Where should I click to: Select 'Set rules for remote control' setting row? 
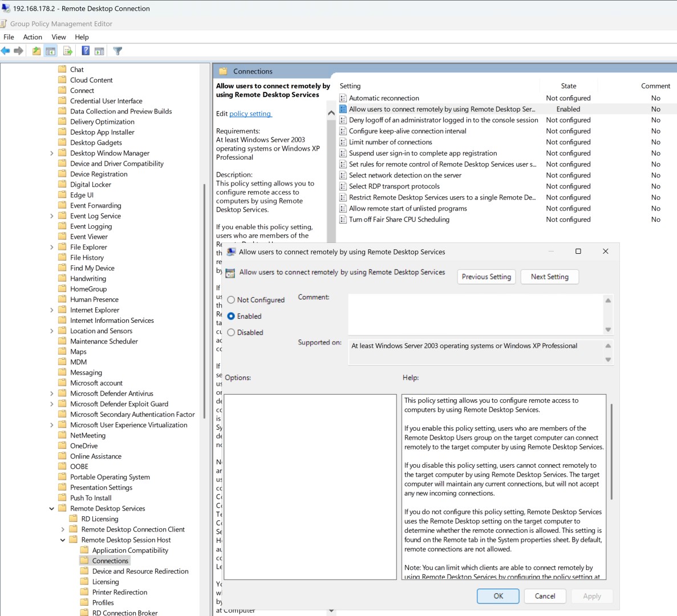pos(443,164)
